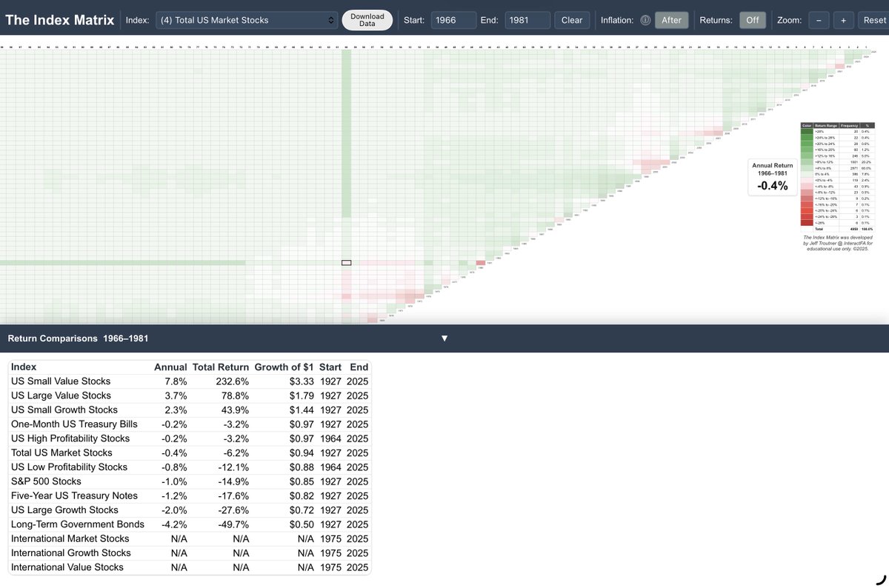The width and height of the screenshot is (889, 588).
Task: Select the International Growth Stocks row
Action: click(x=190, y=552)
